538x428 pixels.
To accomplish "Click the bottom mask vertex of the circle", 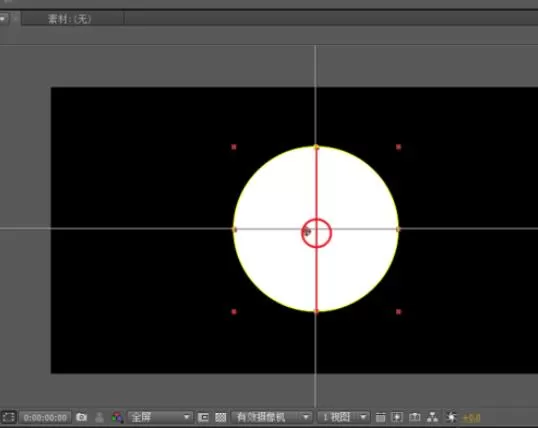I will (316, 311).
